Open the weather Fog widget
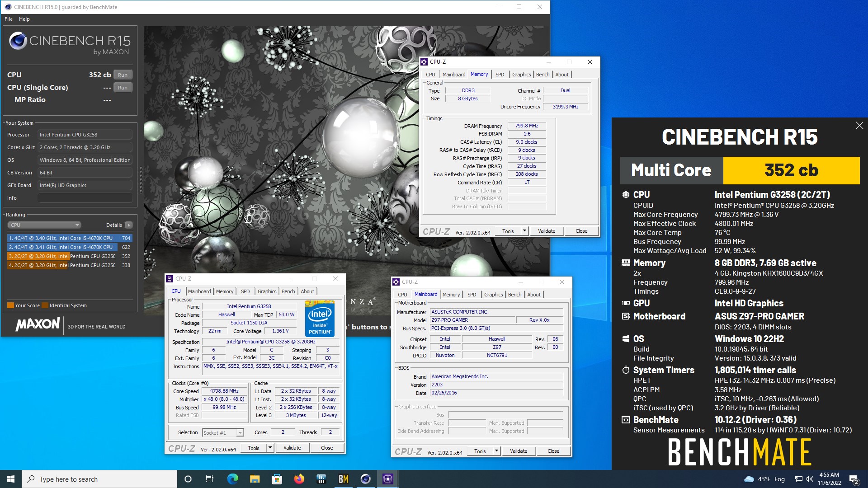 [x=764, y=479]
